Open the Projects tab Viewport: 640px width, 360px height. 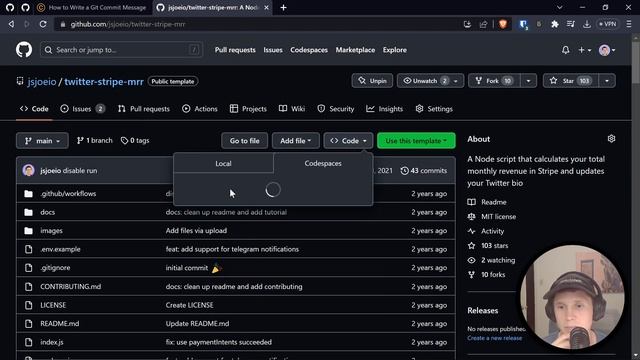(x=248, y=109)
